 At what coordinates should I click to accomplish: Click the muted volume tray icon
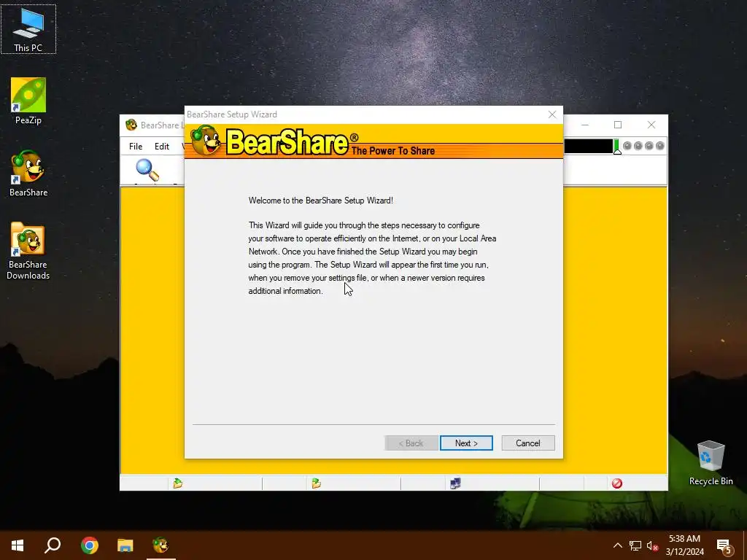(x=652, y=545)
